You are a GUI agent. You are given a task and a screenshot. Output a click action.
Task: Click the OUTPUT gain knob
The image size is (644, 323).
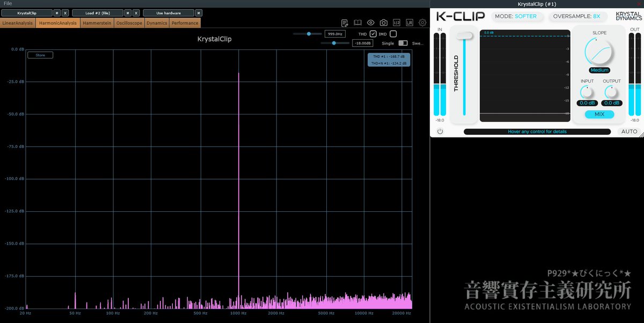point(612,92)
